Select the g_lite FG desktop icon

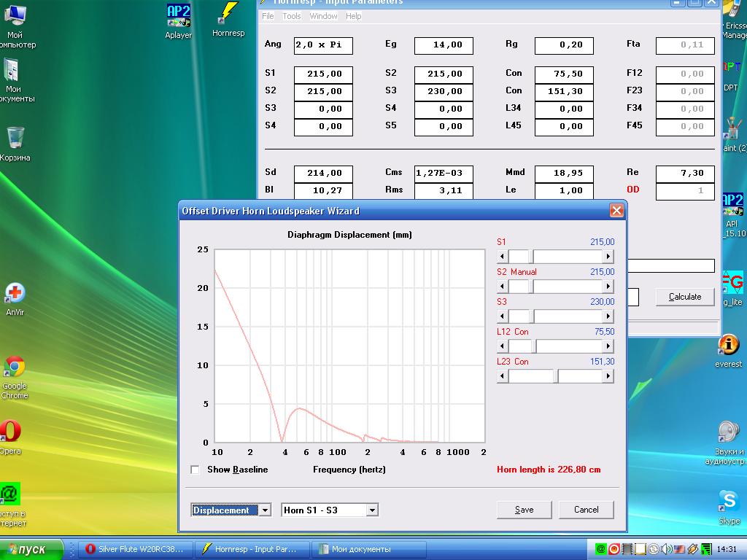click(x=732, y=288)
